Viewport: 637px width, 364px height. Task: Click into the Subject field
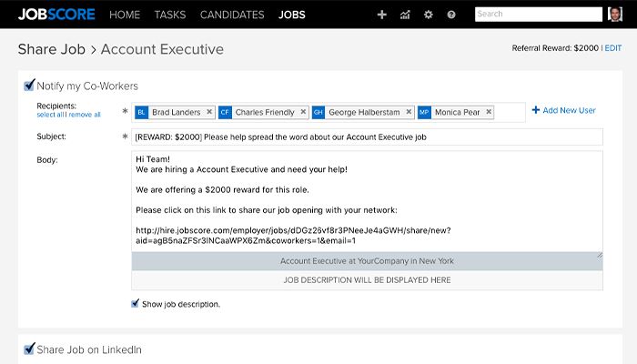367,136
